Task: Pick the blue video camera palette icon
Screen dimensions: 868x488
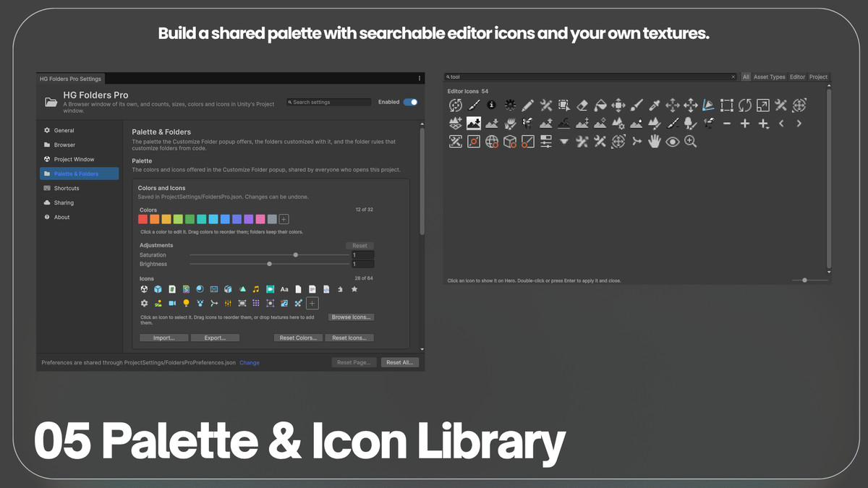Action: click(172, 304)
